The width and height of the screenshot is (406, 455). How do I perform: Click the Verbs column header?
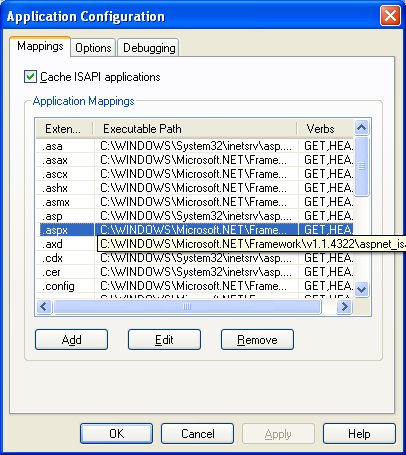coord(325,129)
